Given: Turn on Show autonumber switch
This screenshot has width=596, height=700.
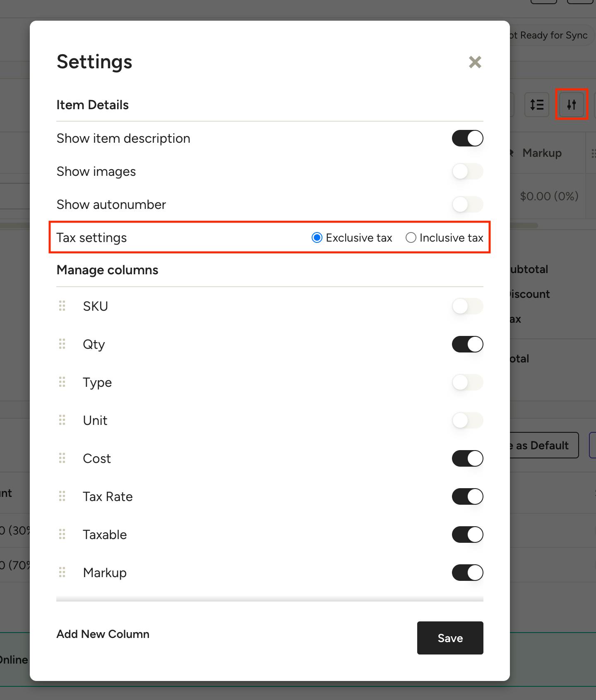Looking at the screenshot, I should coord(468,204).
